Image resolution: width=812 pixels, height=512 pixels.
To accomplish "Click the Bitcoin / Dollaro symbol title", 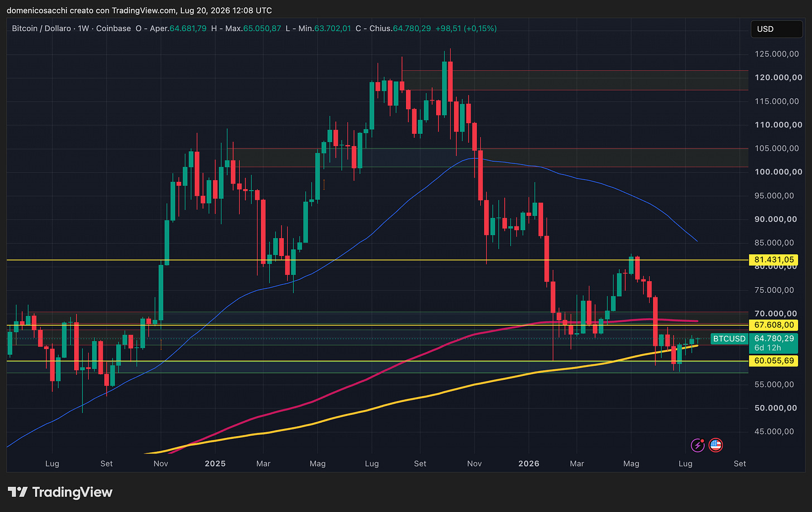I will click(41, 28).
